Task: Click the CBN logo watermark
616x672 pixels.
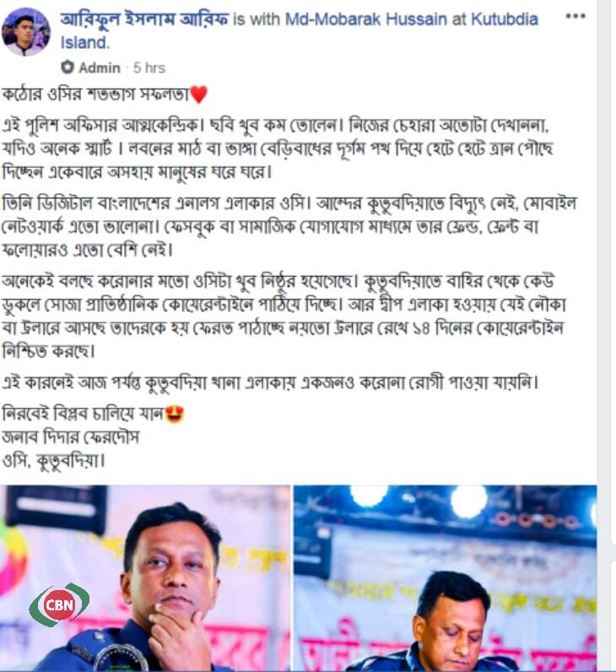Action: point(59,604)
